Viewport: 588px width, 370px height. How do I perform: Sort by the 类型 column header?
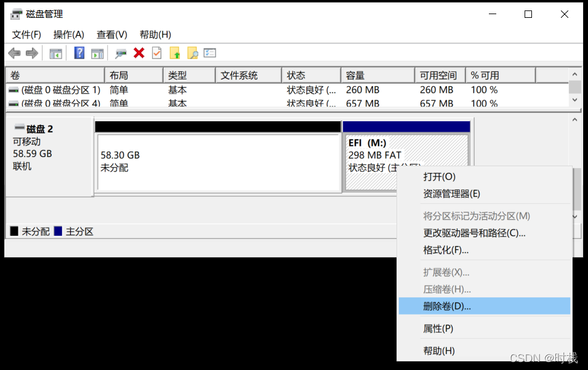(x=190, y=75)
